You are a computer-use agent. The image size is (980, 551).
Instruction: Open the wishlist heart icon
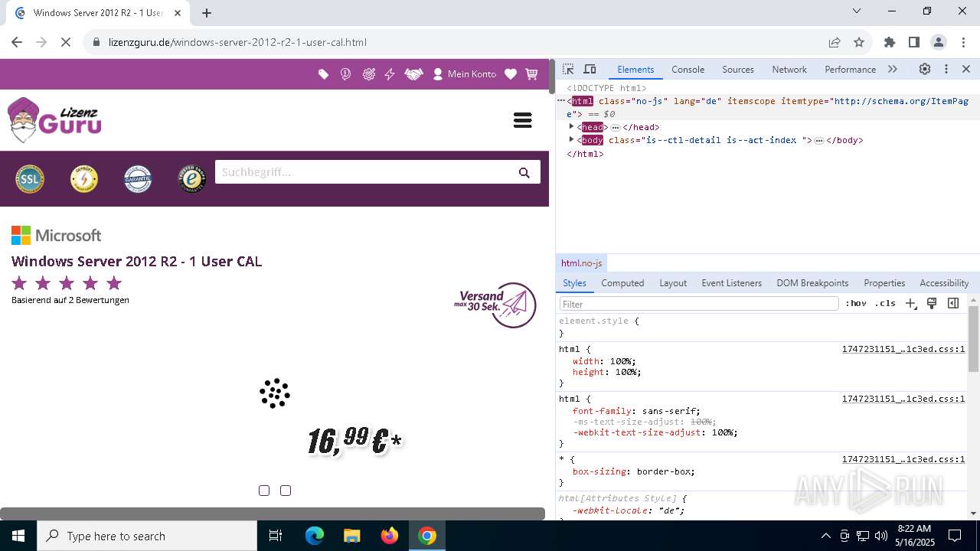click(511, 74)
